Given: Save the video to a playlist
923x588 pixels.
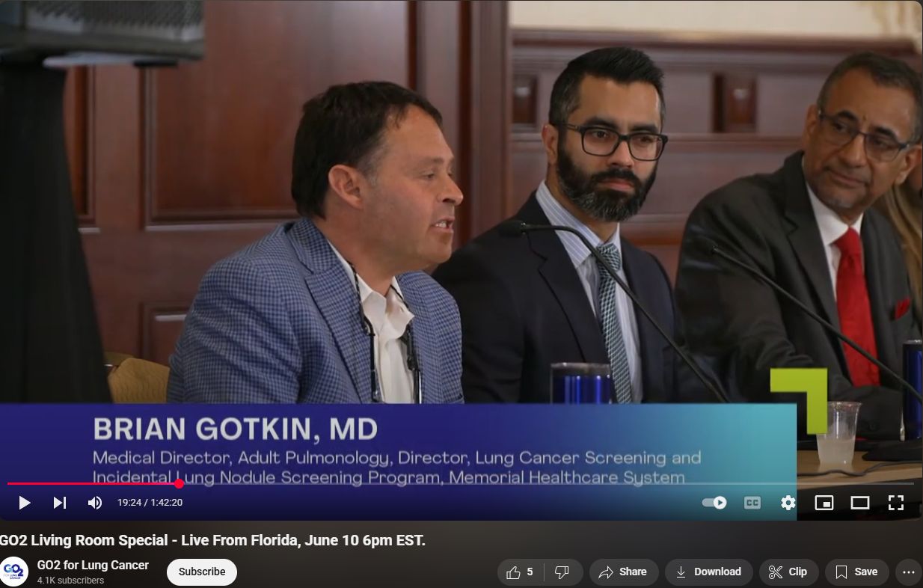Looking at the screenshot, I should (856, 572).
